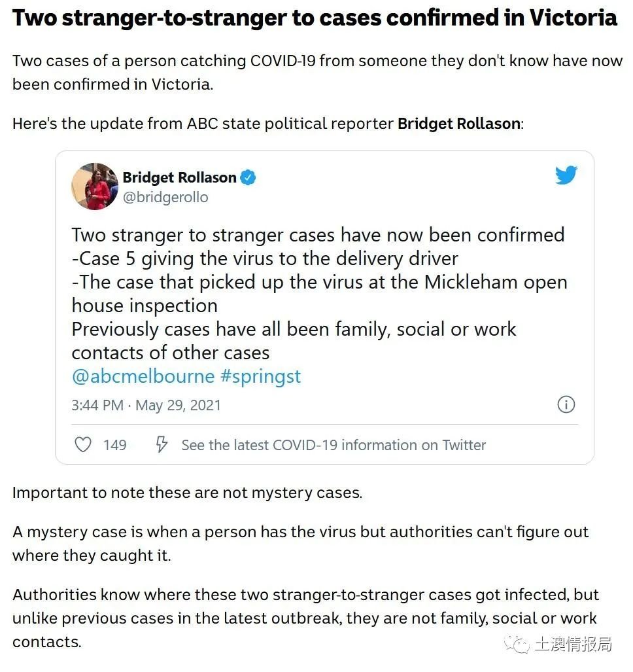This screenshot has width=633, height=672.
Task: Click the verified badge beside Bridget Rollason
Action: 248,177
